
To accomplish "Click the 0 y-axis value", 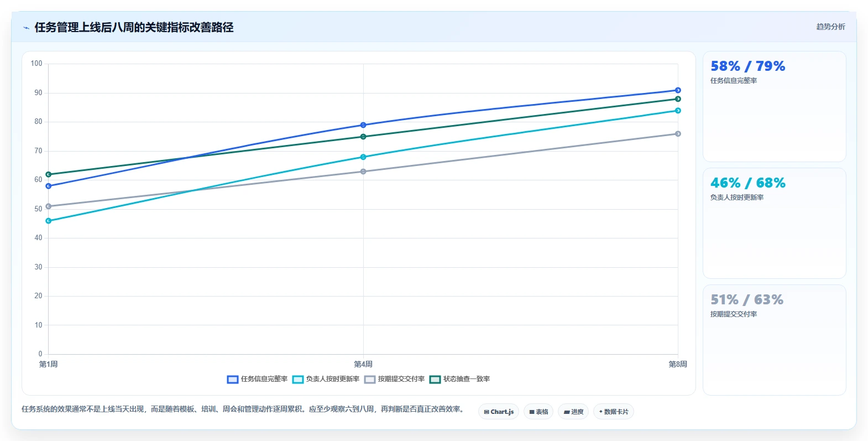I will point(40,354).
